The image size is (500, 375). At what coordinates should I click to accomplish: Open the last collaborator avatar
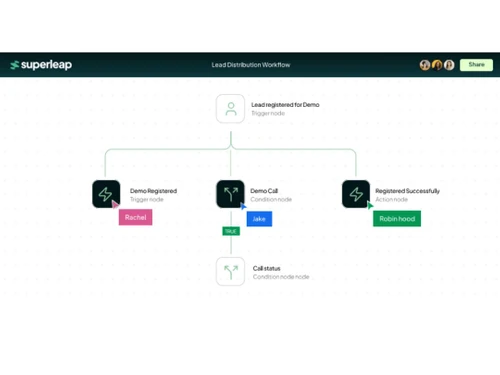click(x=449, y=65)
